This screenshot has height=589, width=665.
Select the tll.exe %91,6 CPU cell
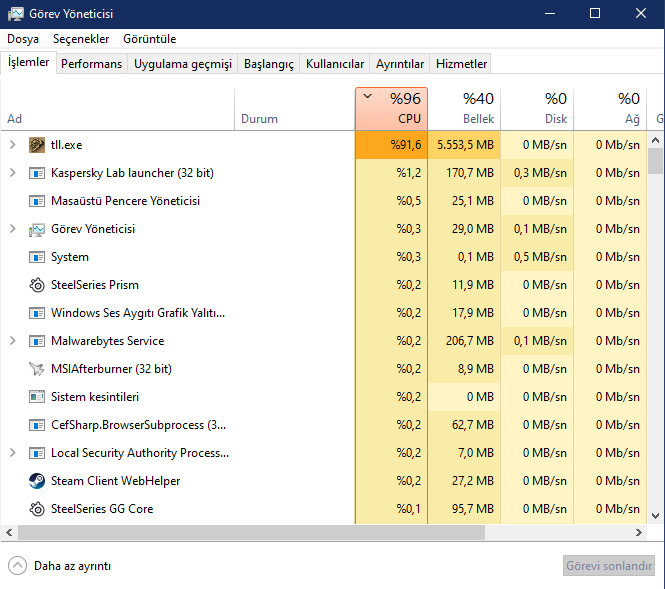(x=391, y=145)
